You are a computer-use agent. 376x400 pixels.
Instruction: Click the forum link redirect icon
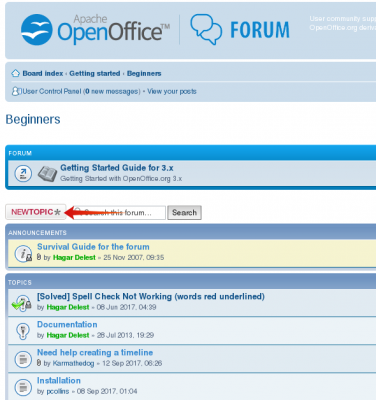(23, 173)
